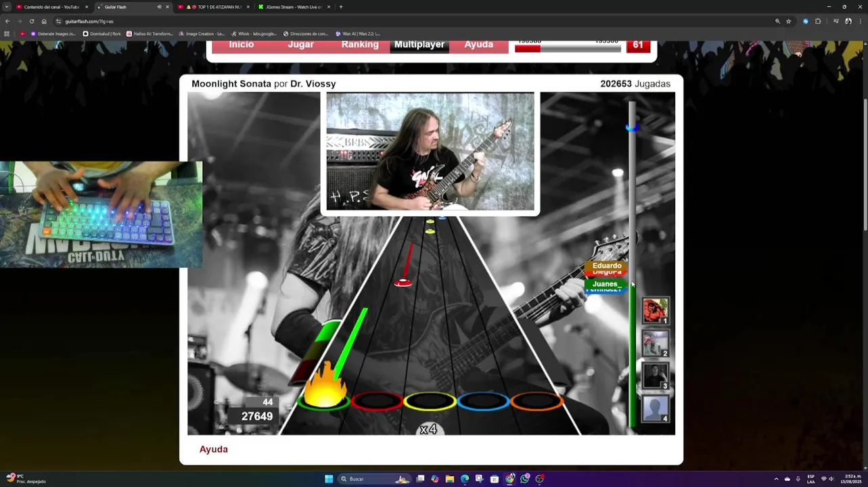Open File Explorer from taskbar
The height and width of the screenshot is (487, 868).
coord(449,479)
